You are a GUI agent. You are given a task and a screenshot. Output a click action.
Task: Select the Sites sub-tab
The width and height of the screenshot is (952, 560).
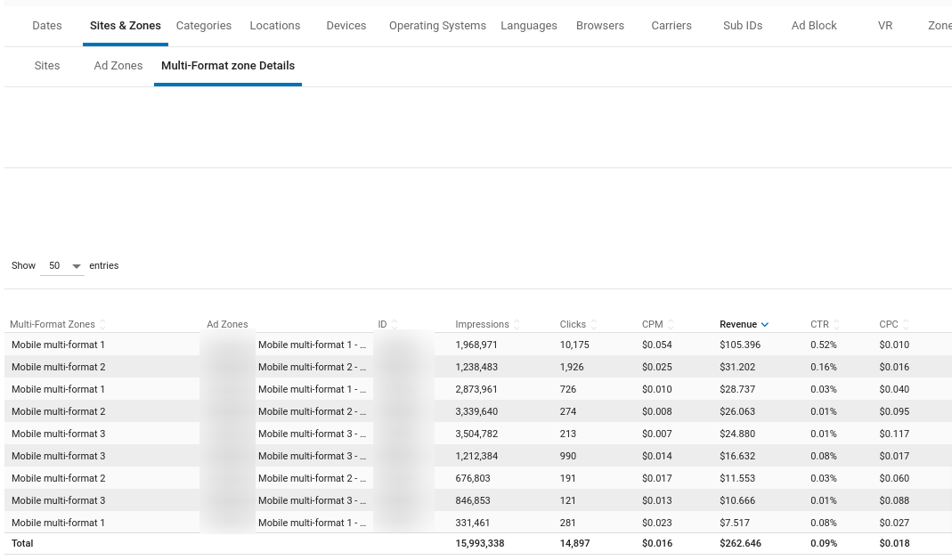coord(47,66)
